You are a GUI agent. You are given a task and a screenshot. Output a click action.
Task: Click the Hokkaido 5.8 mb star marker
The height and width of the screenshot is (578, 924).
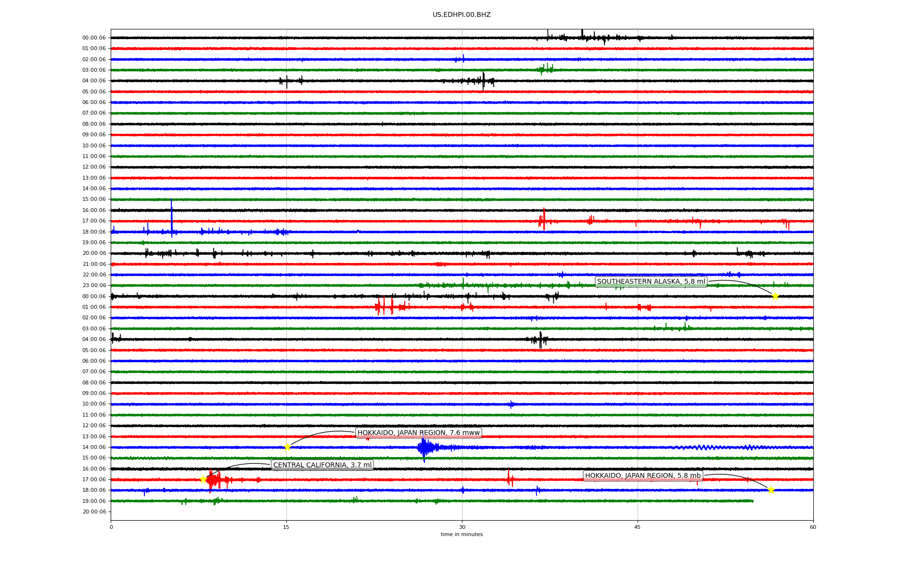coord(771,490)
